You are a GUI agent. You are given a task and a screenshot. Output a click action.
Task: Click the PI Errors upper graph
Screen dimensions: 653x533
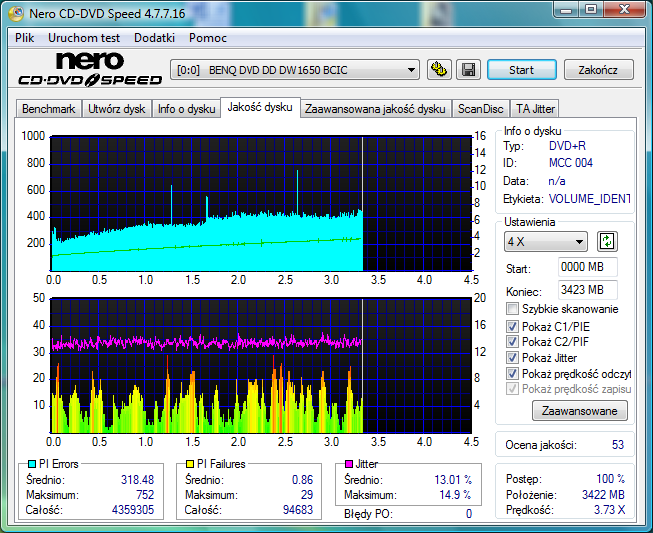[261, 203]
